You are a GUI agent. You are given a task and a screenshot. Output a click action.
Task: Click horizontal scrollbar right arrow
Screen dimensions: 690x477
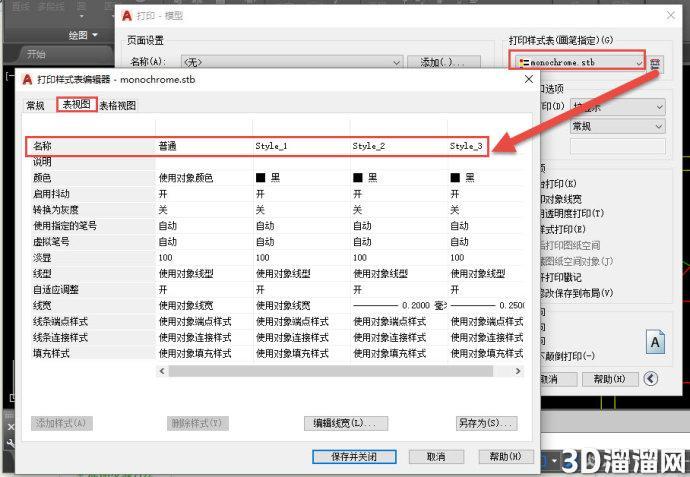click(518, 371)
